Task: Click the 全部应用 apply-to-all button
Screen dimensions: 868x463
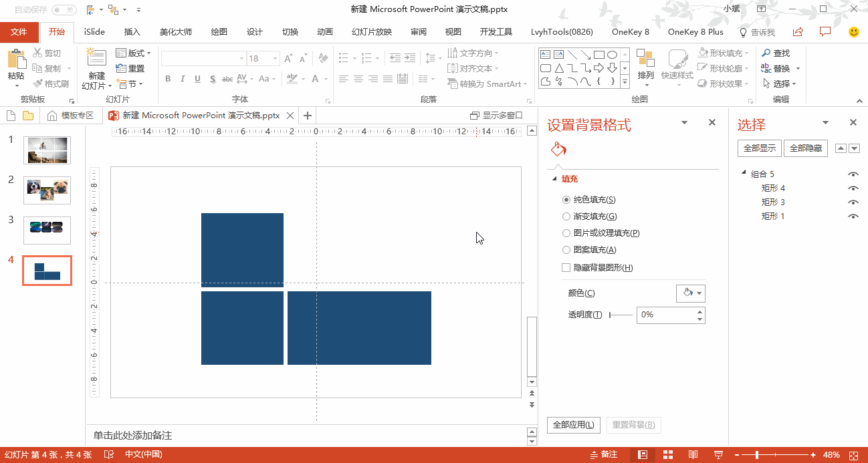Action: pyautogui.click(x=573, y=425)
